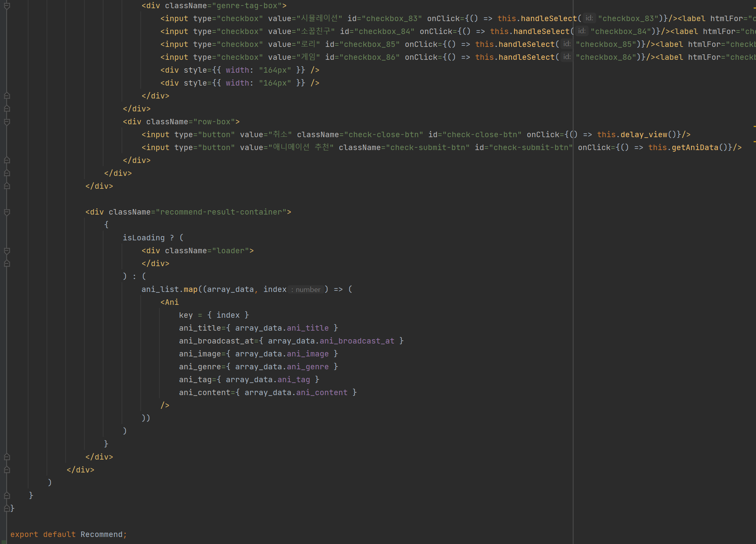Click the top warning stripe mark on scrollbar

click(x=754, y=7)
